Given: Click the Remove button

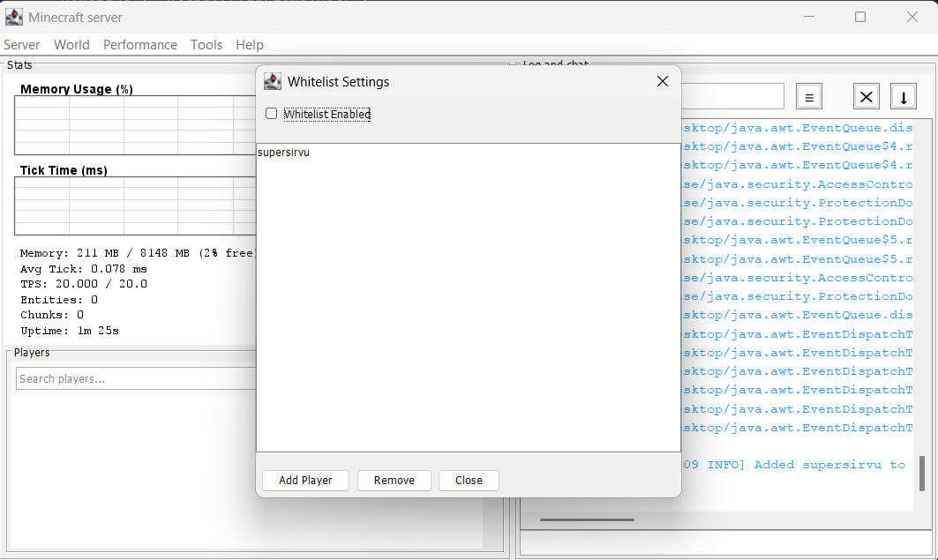Looking at the screenshot, I should click(x=394, y=480).
